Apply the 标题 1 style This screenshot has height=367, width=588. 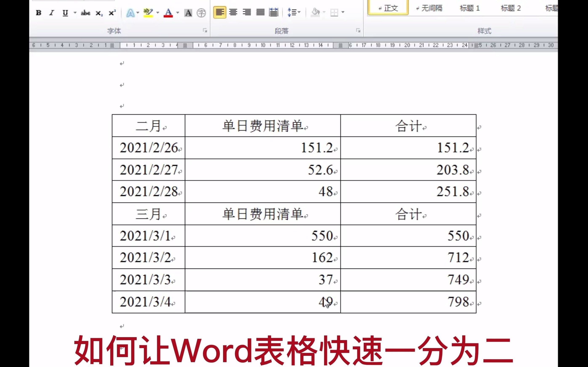(x=469, y=8)
